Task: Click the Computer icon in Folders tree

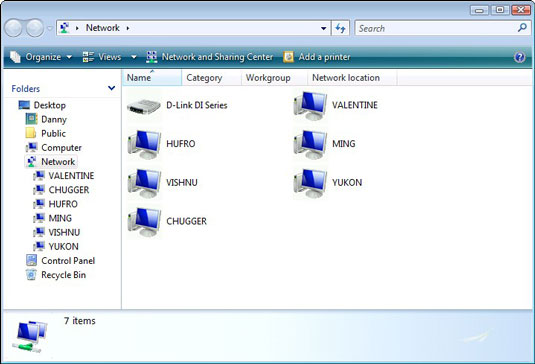Action: coord(32,147)
